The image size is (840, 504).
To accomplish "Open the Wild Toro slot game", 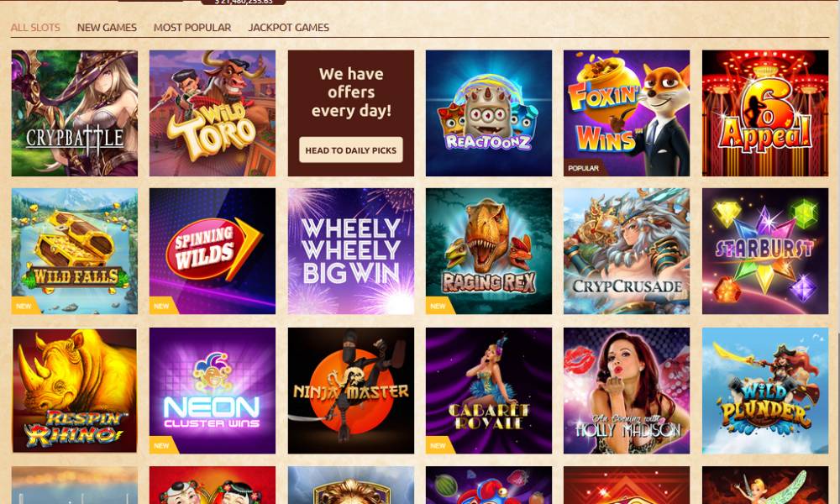I will tap(213, 113).
